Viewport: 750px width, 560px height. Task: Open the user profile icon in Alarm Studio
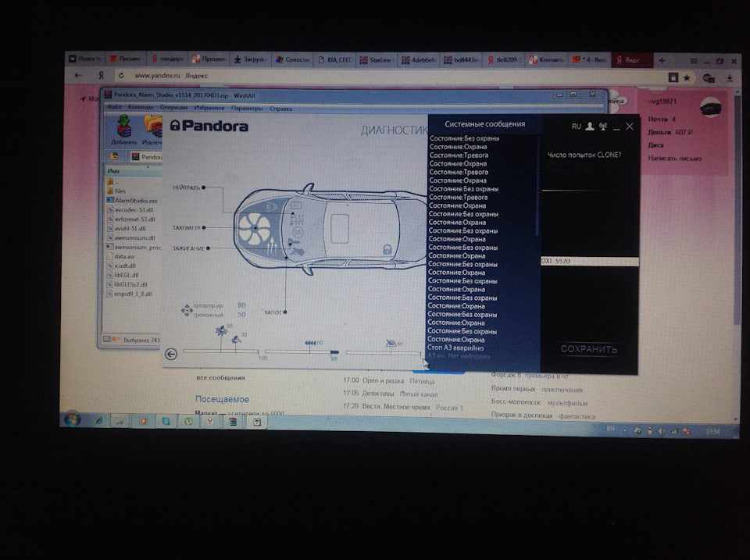tap(590, 127)
